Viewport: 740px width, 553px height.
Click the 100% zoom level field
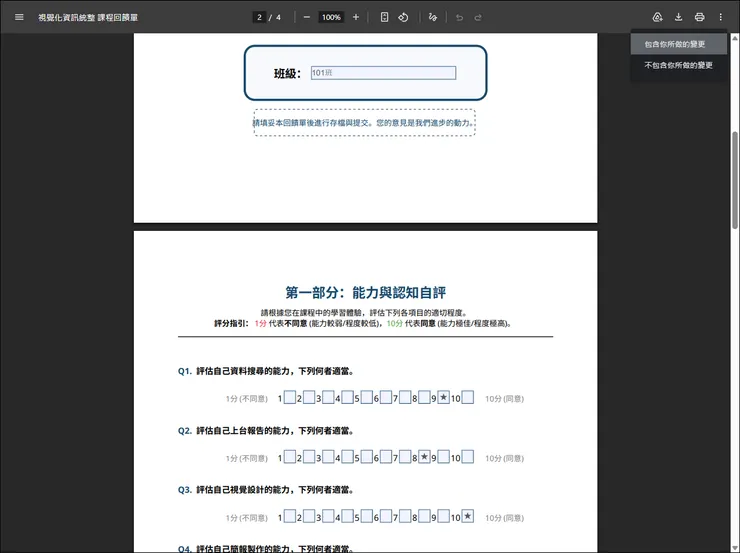[331, 17]
